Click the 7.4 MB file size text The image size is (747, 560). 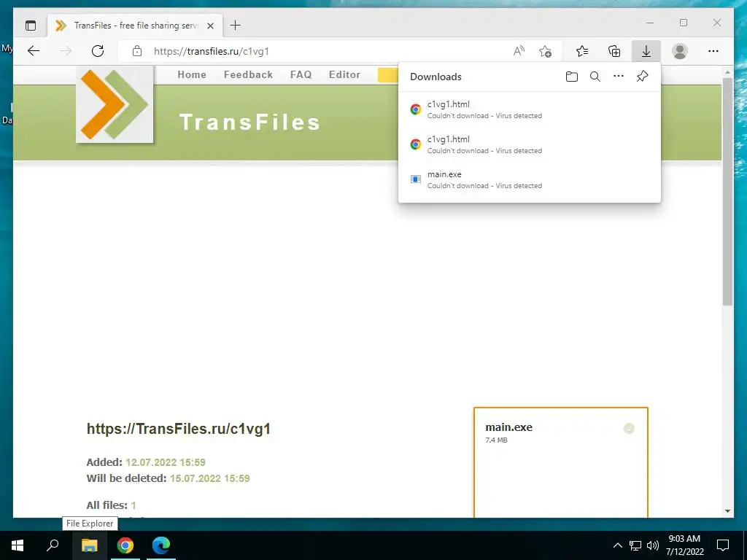pos(496,440)
